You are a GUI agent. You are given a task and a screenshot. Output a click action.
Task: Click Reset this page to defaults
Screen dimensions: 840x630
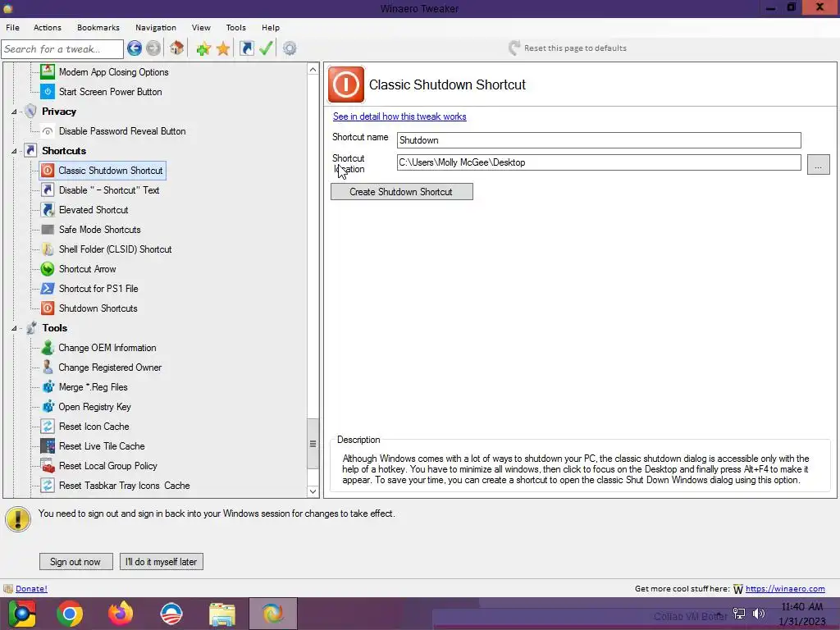(x=568, y=48)
